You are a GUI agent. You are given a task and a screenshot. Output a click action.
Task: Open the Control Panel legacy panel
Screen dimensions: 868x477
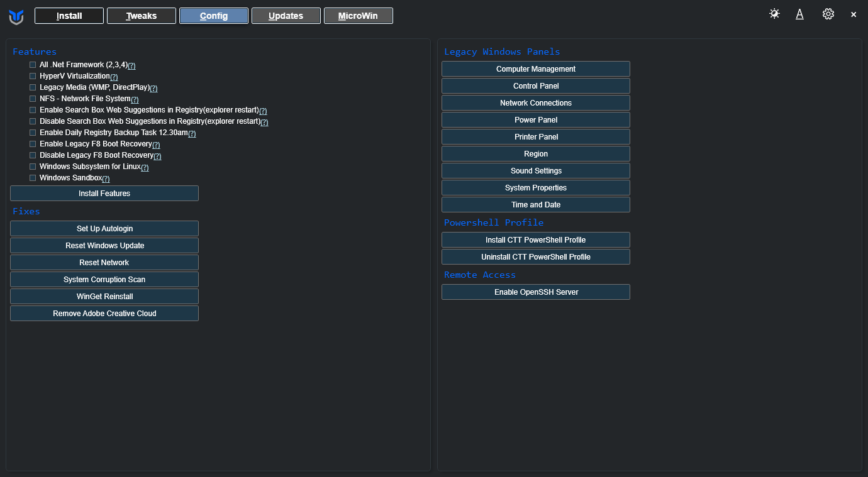[535, 86]
